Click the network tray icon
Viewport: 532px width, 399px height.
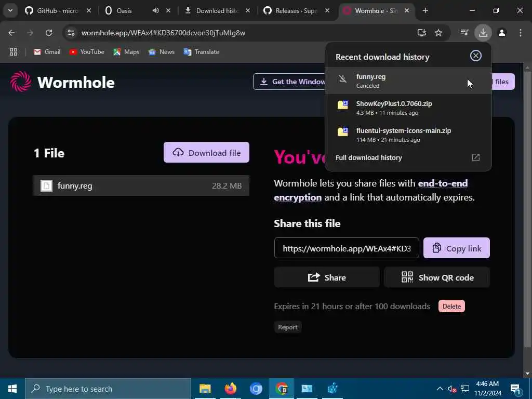[465, 389]
